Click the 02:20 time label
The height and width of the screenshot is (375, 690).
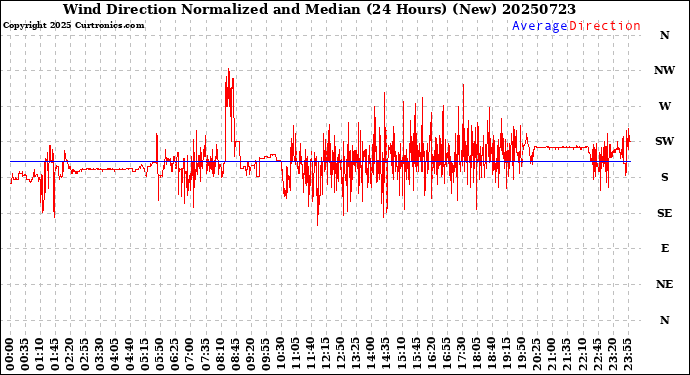pos(70,354)
